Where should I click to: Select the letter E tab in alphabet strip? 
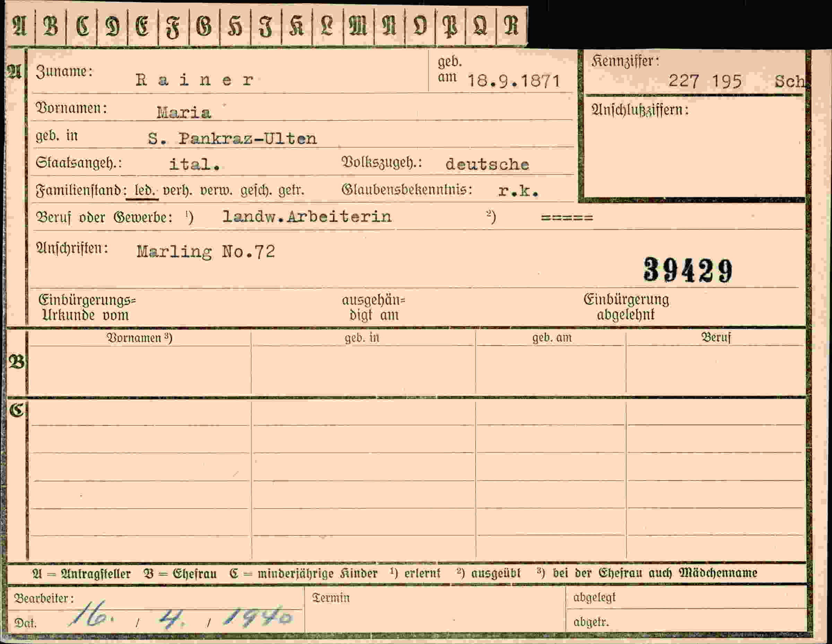(x=143, y=26)
